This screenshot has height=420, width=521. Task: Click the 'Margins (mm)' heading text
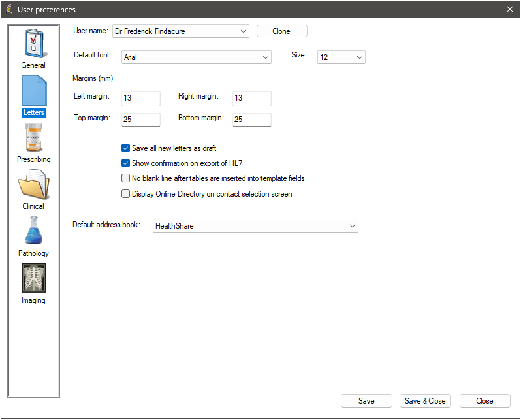[93, 78]
